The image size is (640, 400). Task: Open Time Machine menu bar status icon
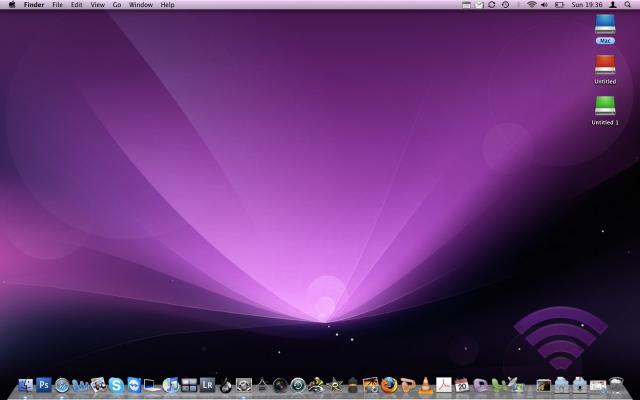point(505,4)
